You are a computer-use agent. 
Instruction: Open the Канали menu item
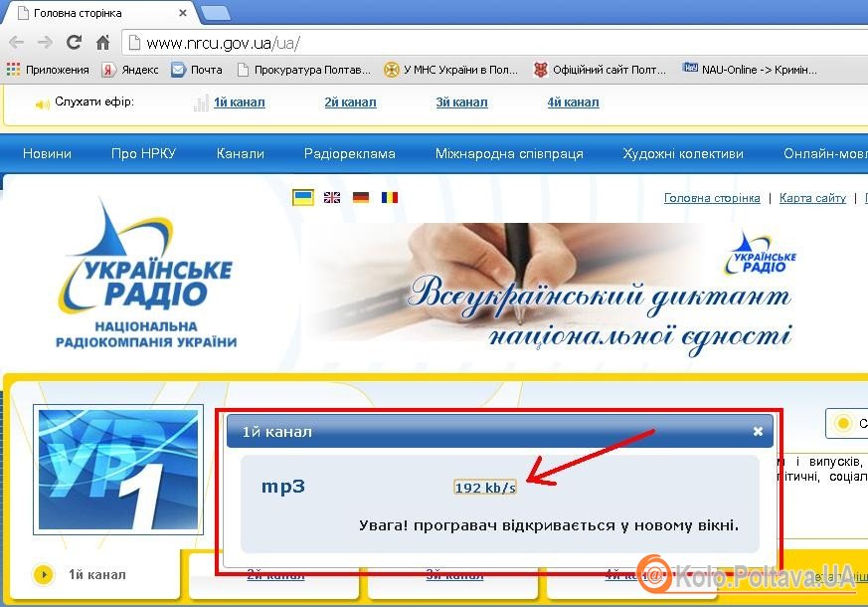(241, 153)
